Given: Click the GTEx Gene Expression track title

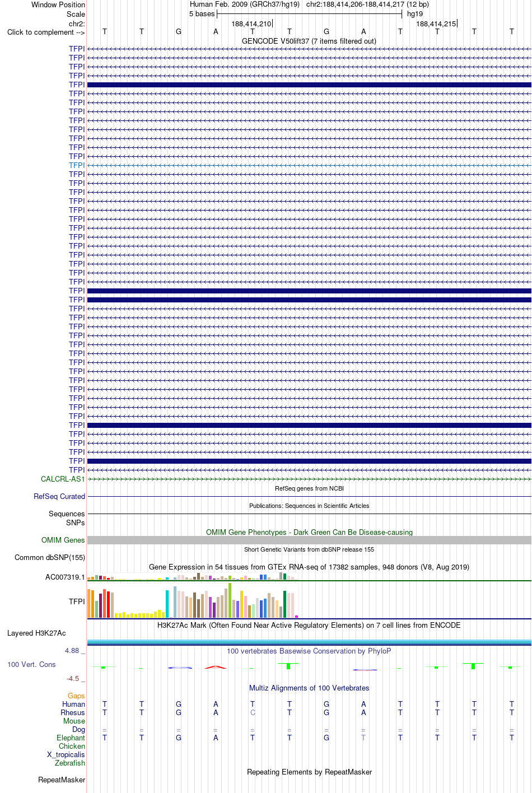Looking at the screenshot, I should tap(309, 567).
